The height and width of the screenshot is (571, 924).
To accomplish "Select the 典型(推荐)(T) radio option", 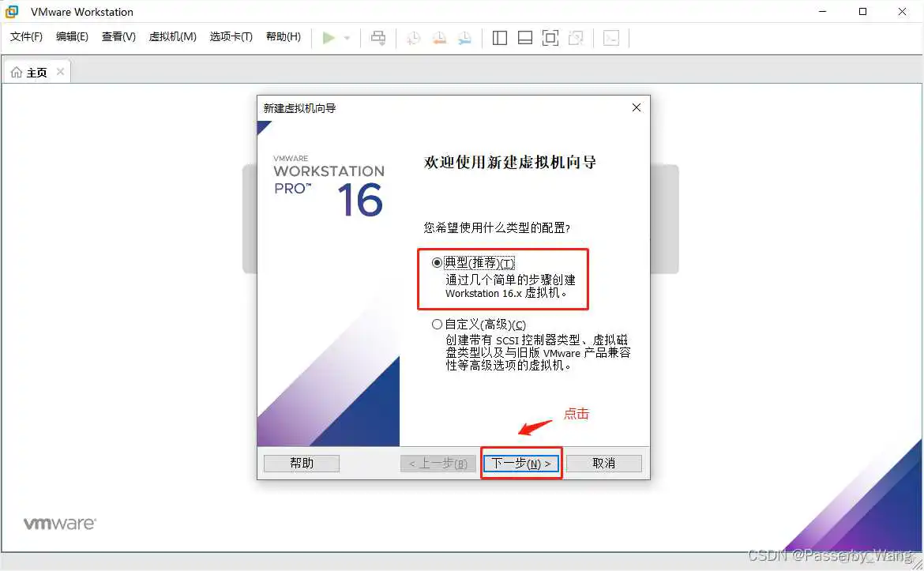I will tap(437, 263).
